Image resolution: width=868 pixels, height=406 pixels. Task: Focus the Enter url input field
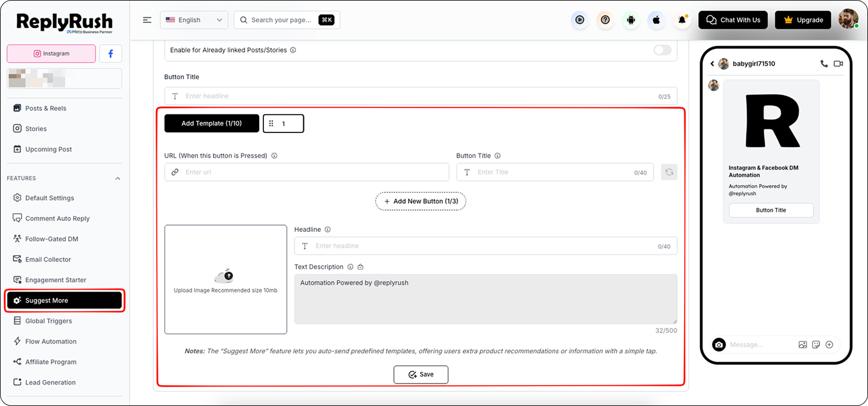(x=307, y=172)
